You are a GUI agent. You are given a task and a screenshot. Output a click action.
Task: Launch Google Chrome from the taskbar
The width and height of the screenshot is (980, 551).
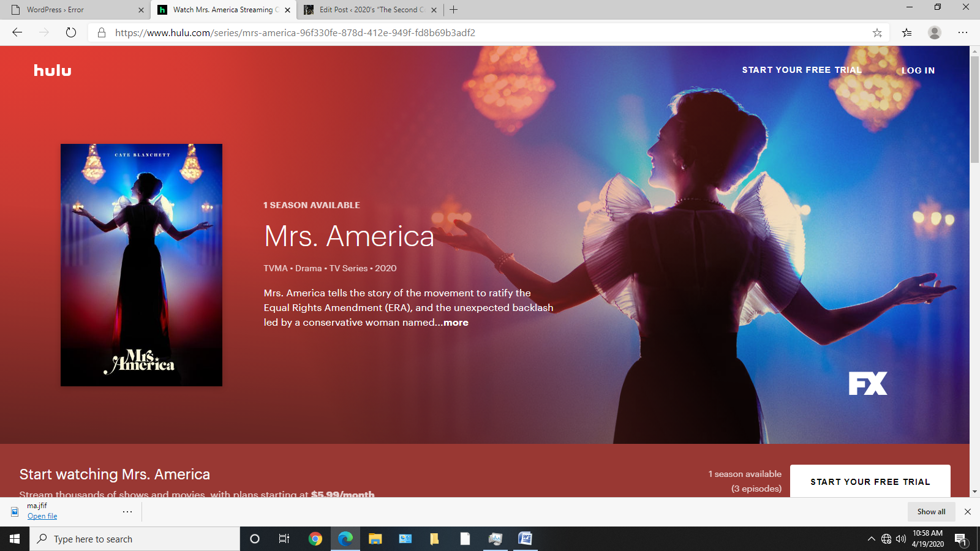coord(315,539)
